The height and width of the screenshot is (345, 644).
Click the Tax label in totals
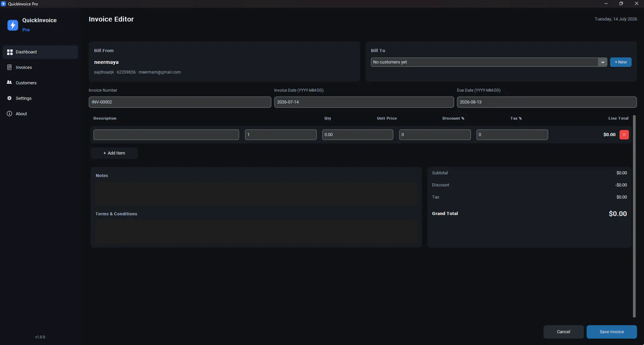click(435, 197)
